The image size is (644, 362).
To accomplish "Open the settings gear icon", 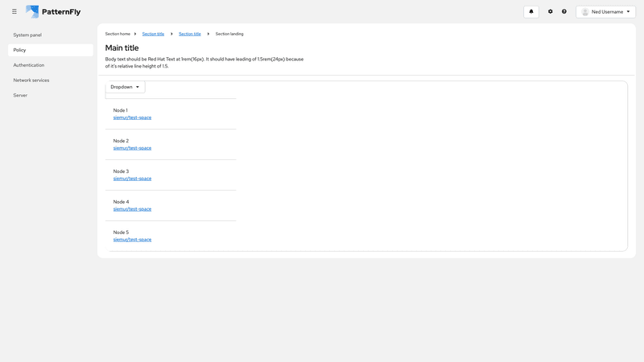I will pos(551,12).
